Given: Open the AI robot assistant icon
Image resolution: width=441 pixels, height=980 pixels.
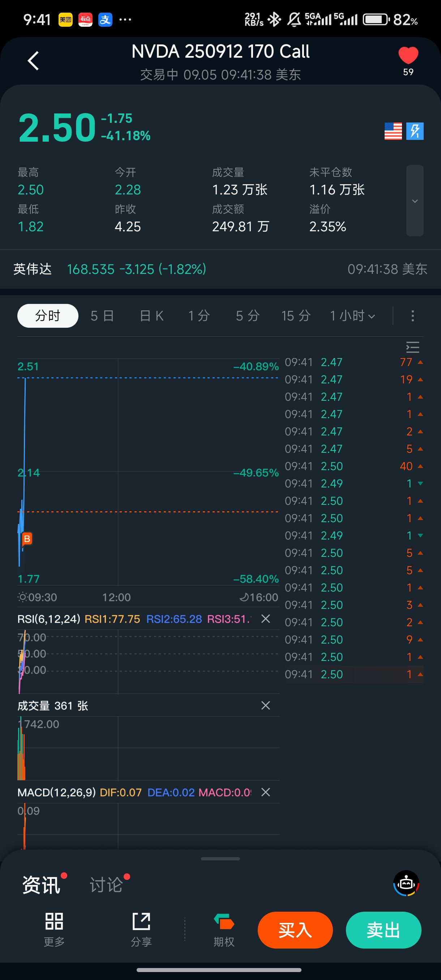Looking at the screenshot, I should [406, 883].
